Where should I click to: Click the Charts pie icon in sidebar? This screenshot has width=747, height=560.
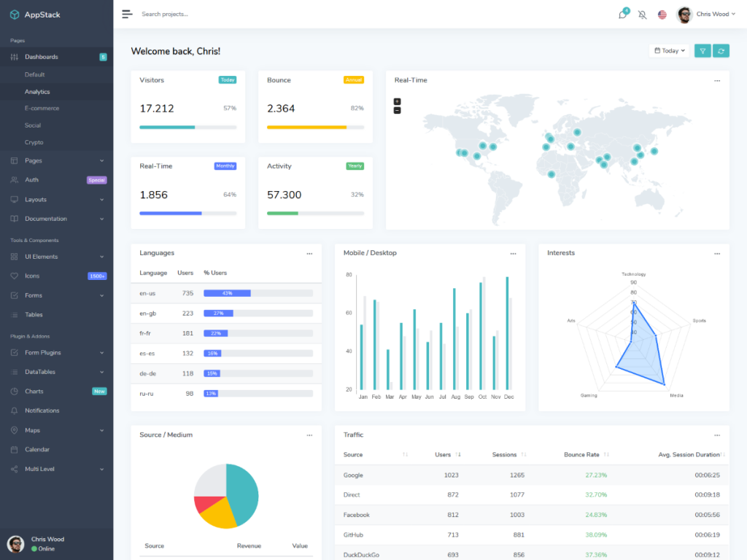coord(15,392)
